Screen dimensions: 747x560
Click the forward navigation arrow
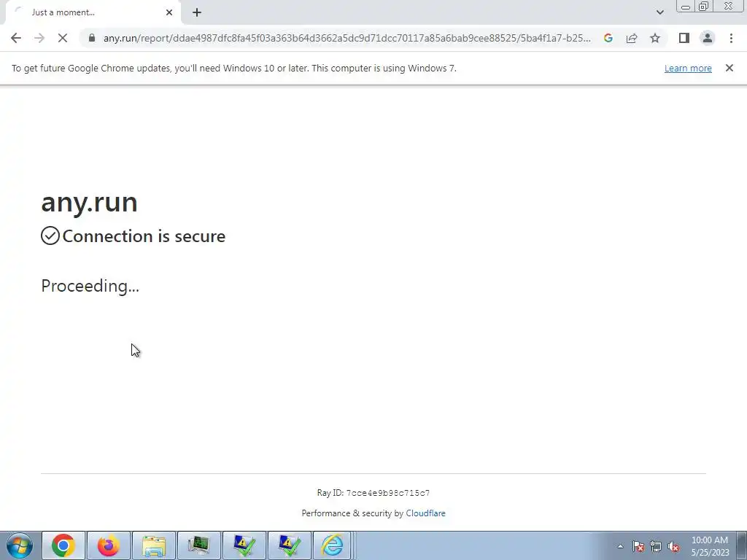tap(39, 38)
